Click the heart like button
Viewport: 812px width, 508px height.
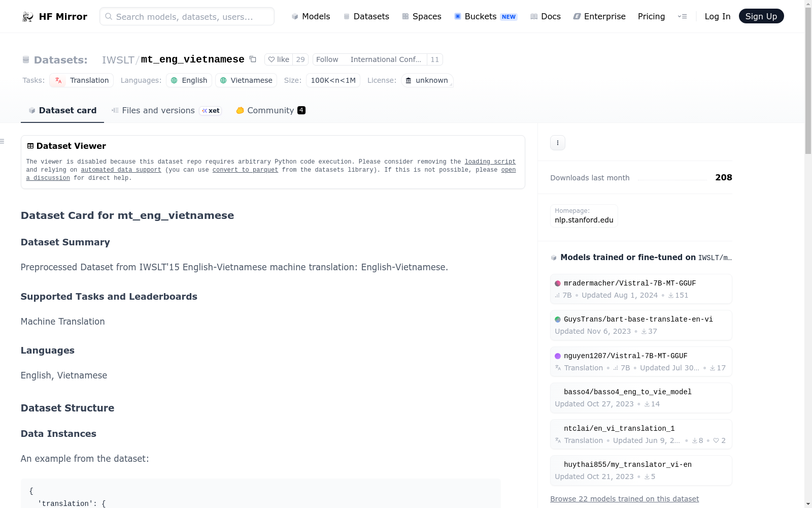279,59
